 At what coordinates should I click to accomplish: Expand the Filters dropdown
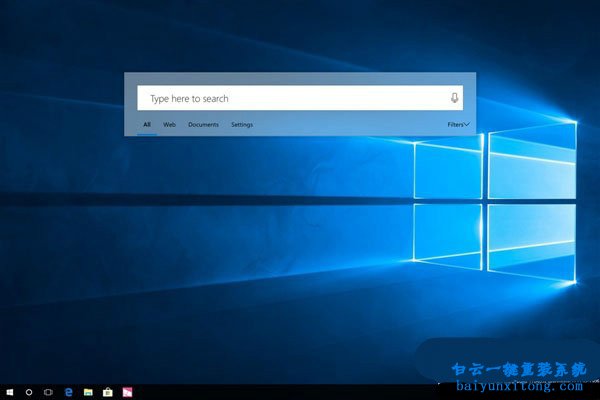click(x=458, y=125)
